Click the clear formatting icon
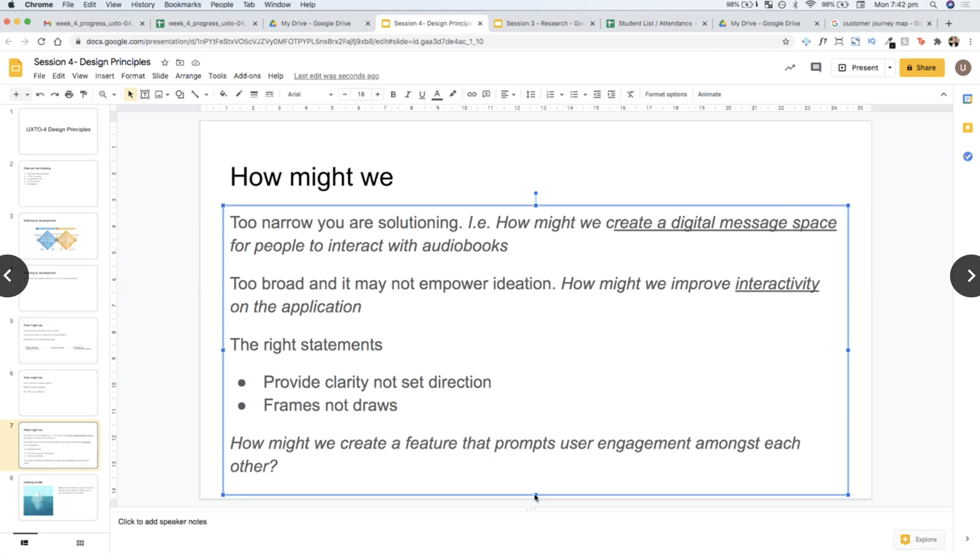980x553 pixels. coord(630,94)
